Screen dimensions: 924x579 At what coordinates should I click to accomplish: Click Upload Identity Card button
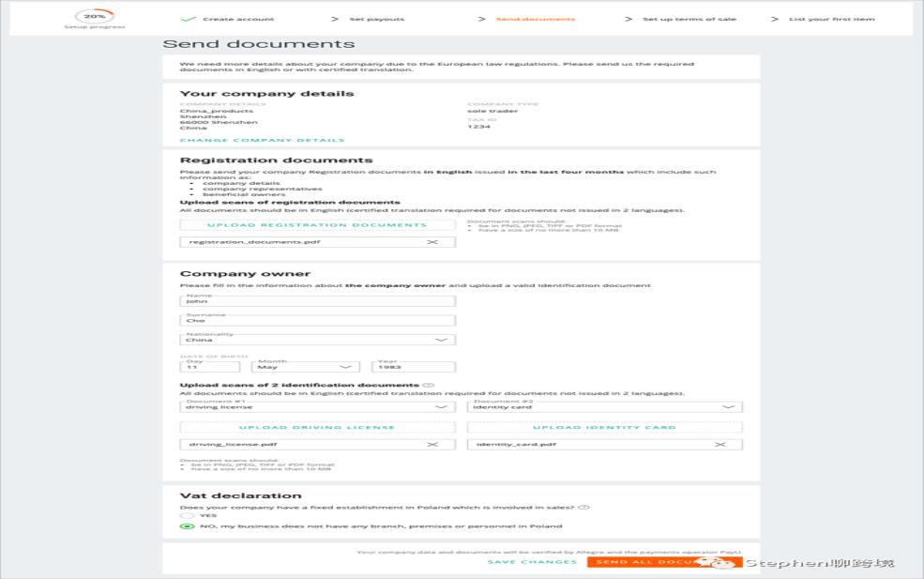[x=605, y=428]
